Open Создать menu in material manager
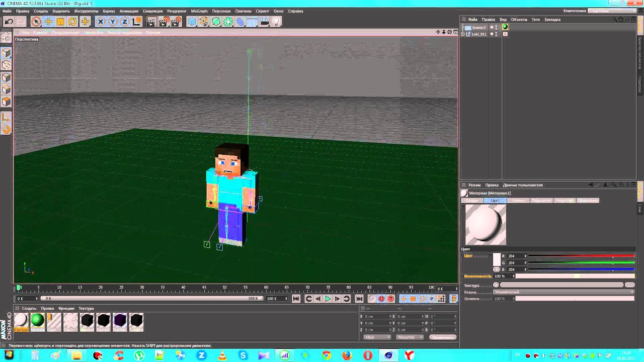 pos(29,309)
